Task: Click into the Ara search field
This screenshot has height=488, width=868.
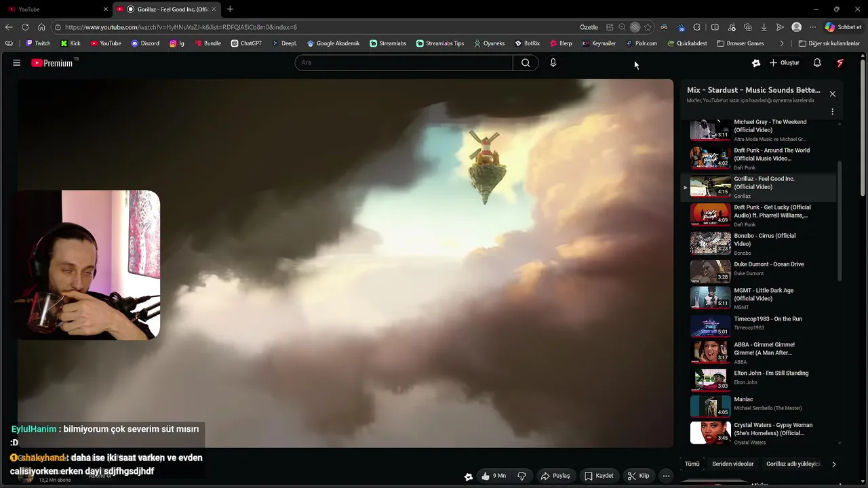Action: point(403,62)
